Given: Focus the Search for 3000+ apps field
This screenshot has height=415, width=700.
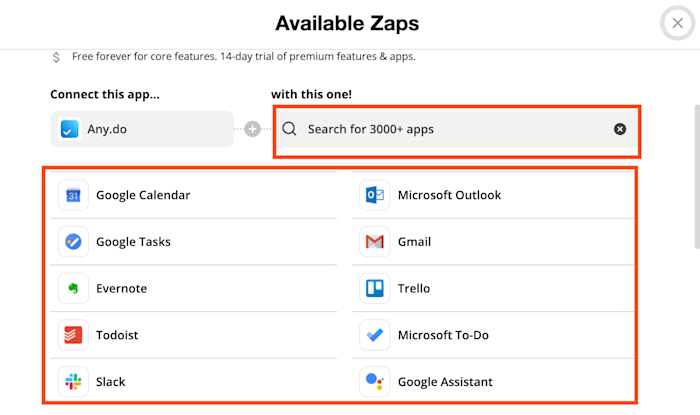Looking at the screenshot, I should (456, 129).
